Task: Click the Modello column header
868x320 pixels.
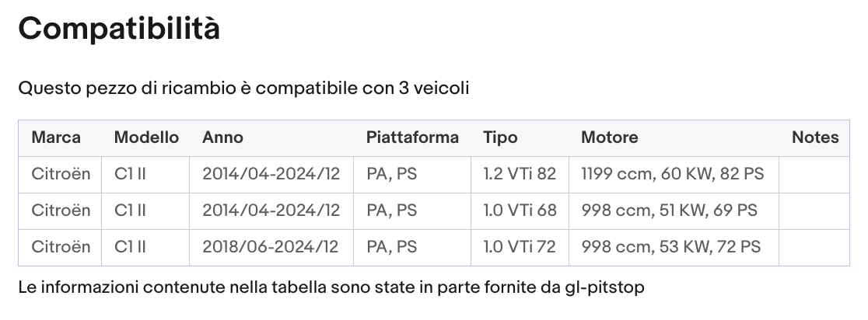Action: pyautogui.click(x=146, y=137)
